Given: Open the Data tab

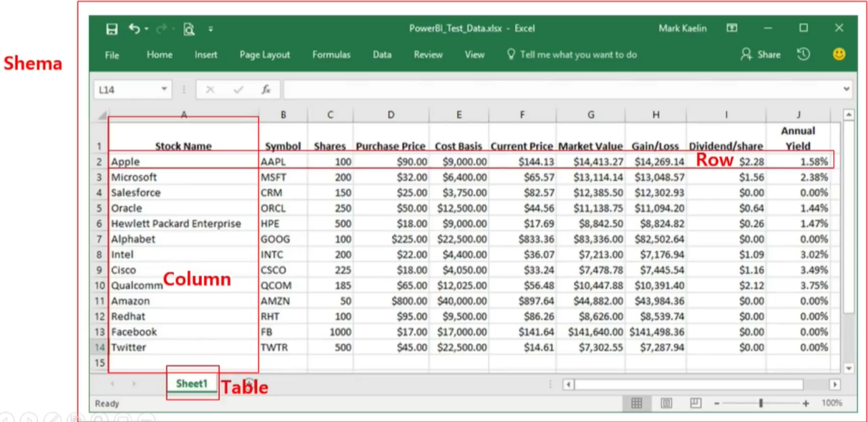Looking at the screenshot, I should coord(382,54).
